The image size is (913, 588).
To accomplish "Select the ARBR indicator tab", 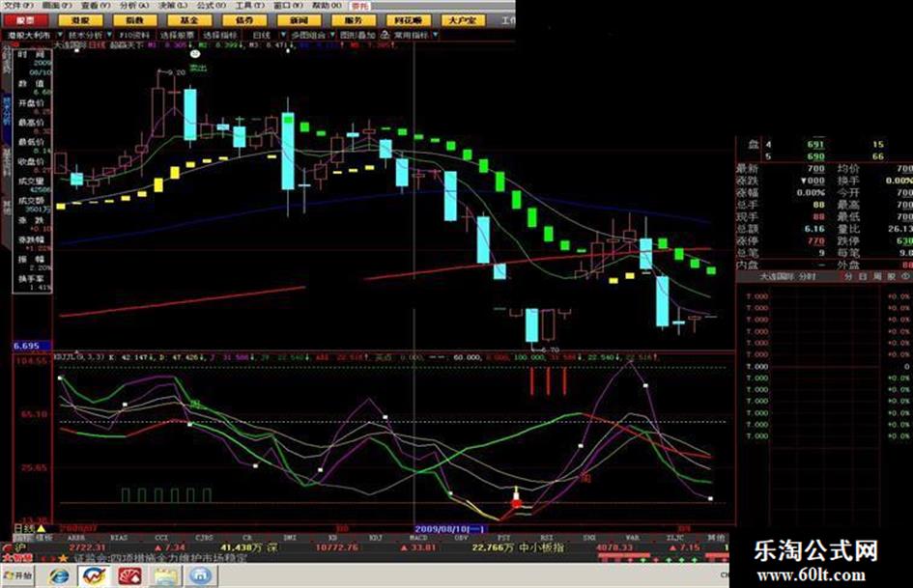I will (x=76, y=538).
